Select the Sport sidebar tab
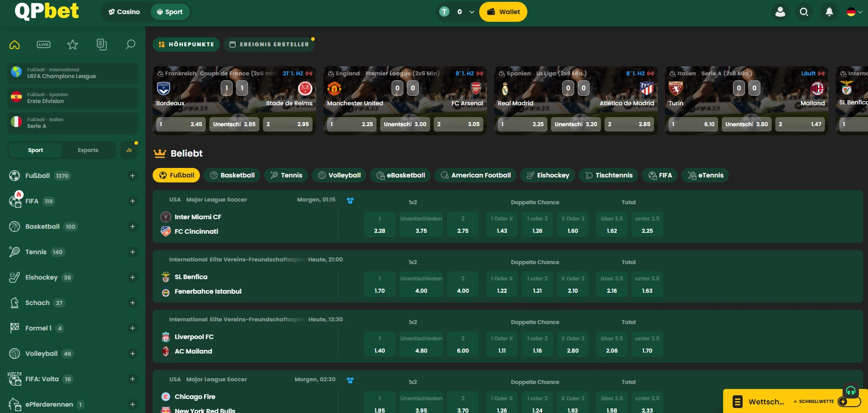The width and height of the screenshot is (868, 413). 35,150
